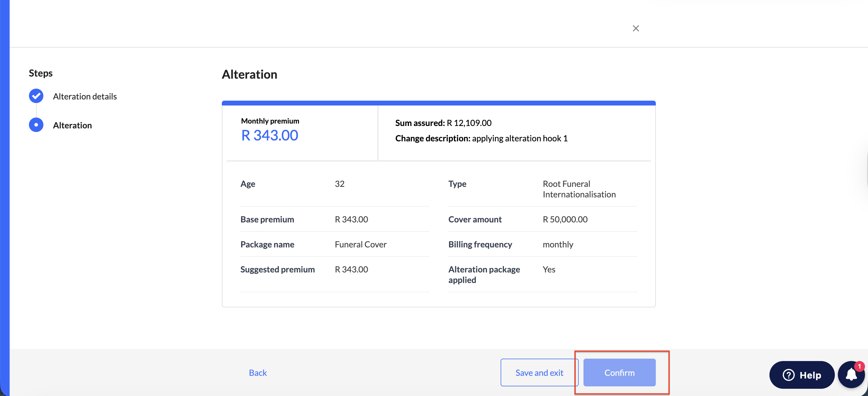
Task: Click the Billing frequency value monthly
Action: [558, 244]
